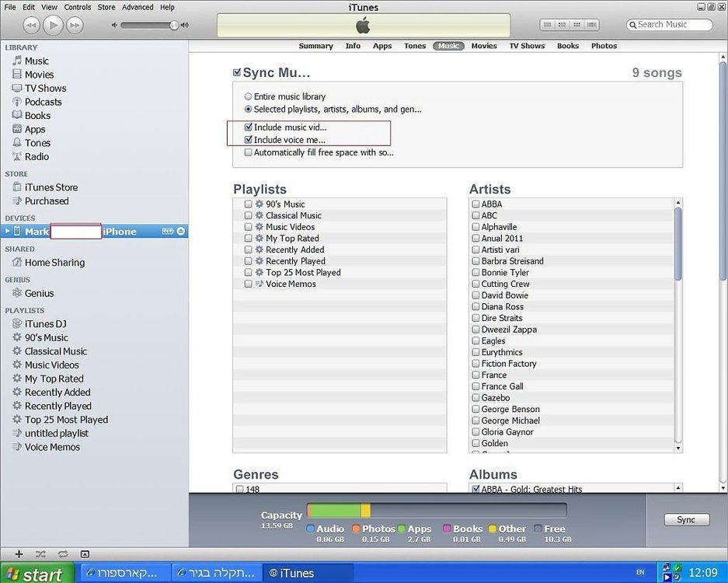Open Home Sharing

(54, 263)
